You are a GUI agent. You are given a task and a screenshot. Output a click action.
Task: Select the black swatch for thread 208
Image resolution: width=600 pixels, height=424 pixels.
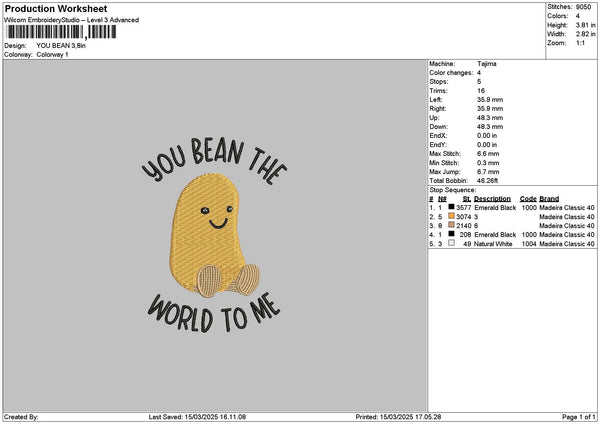pyautogui.click(x=453, y=234)
